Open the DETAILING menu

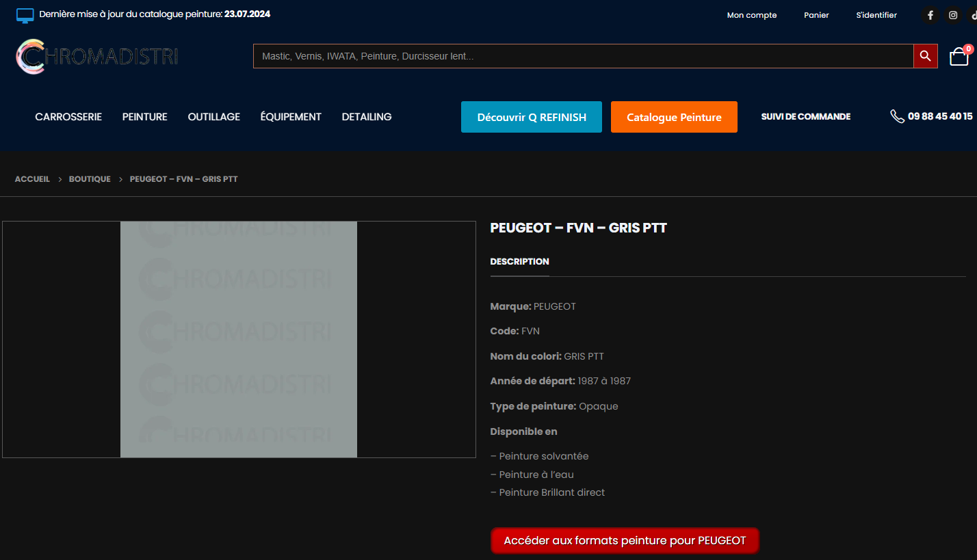(367, 117)
